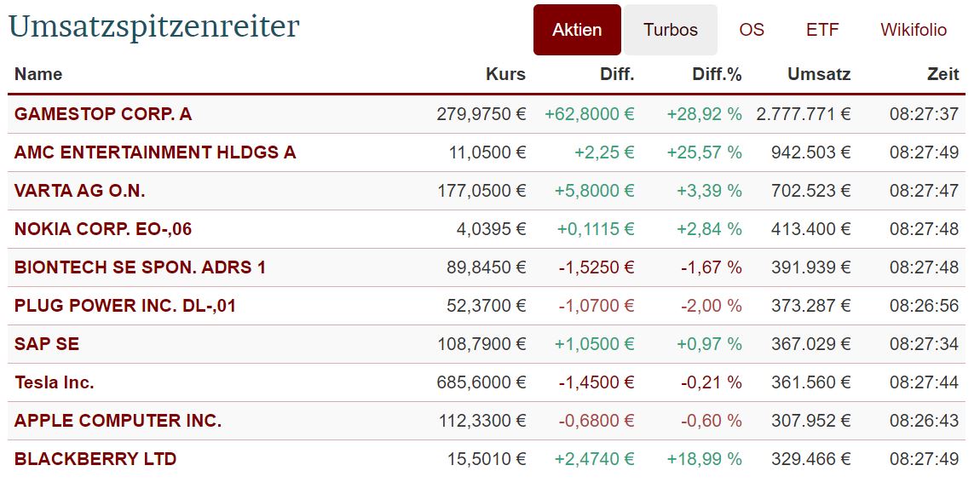Switch to the Aktien tab
The height and width of the screenshot is (494, 980).
click(577, 30)
